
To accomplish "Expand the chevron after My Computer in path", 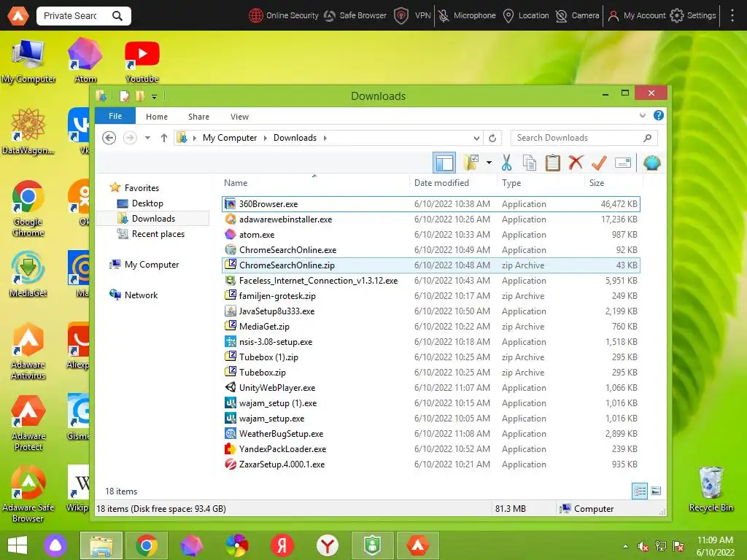I will tap(266, 138).
